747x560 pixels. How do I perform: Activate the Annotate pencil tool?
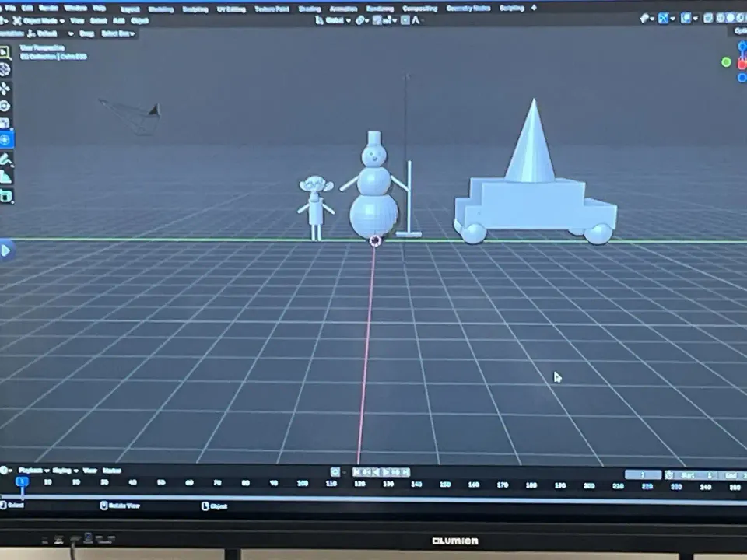point(5,159)
